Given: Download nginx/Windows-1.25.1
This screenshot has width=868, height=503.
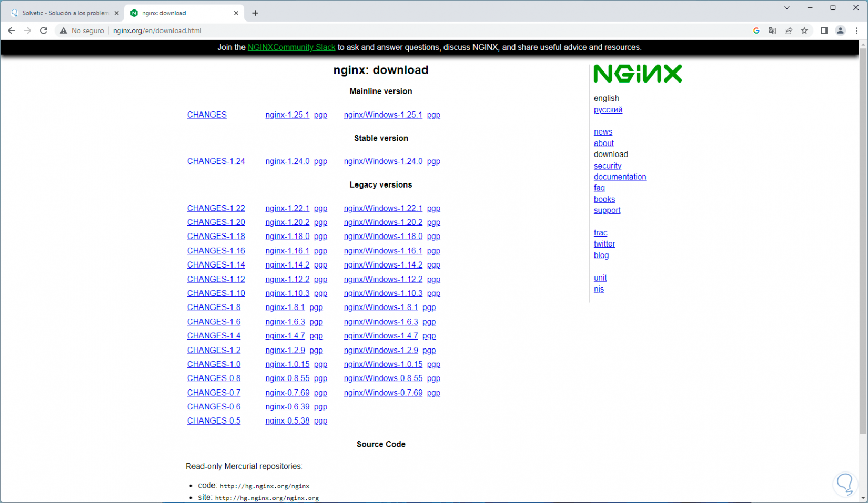Looking at the screenshot, I should click(x=383, y=115).
